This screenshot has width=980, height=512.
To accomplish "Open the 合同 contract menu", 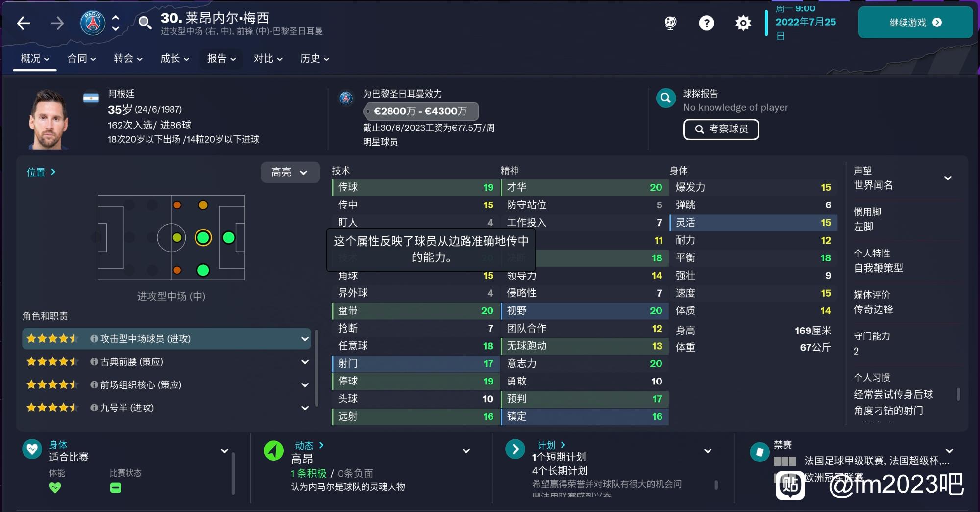I will pos(81,59).
